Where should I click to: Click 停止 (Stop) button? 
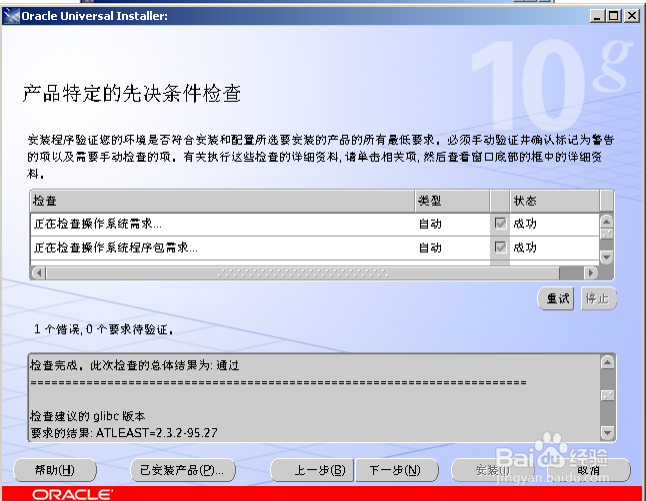point(599,298)
